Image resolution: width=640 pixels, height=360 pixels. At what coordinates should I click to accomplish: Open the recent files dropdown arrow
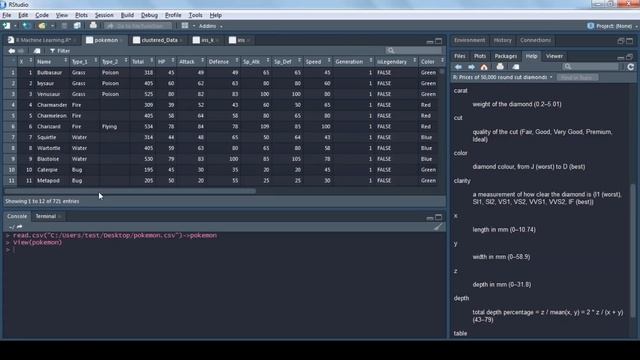point(52,26)
